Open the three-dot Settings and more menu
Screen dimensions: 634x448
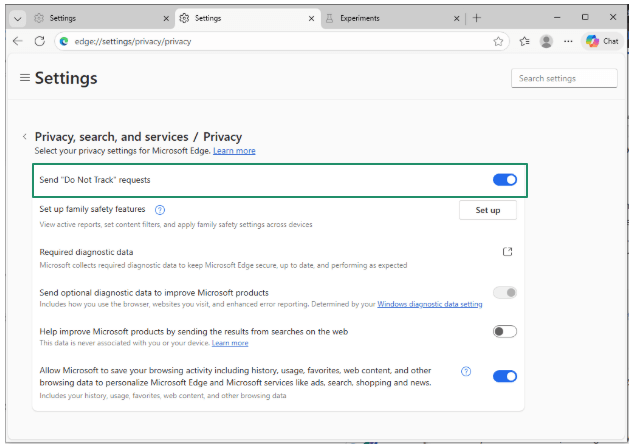(x=568, y=41)
